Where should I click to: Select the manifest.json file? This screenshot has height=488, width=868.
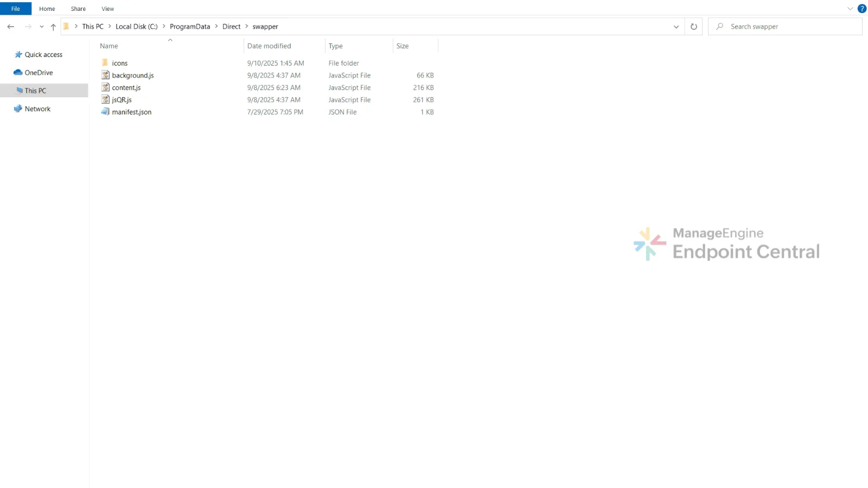[x=132, y=112]
